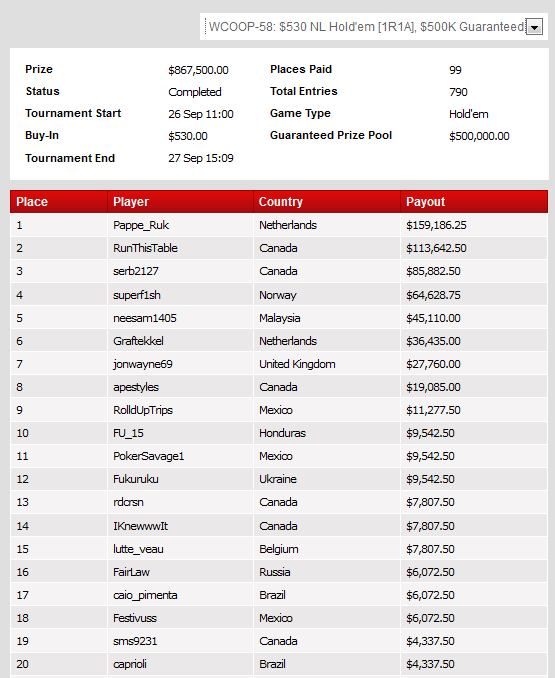Select the RolldUpTrips row
555x678 pixels.
279,410
